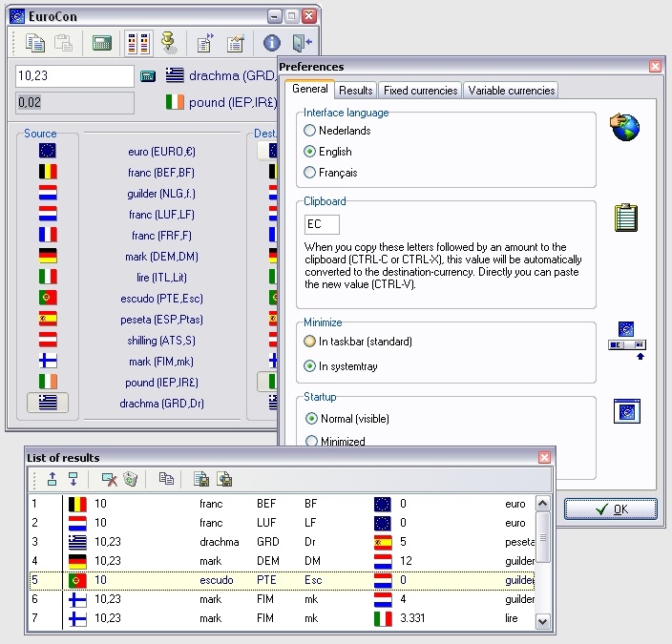Select the Belgian flag in the Source column

(x=48, y=172)
